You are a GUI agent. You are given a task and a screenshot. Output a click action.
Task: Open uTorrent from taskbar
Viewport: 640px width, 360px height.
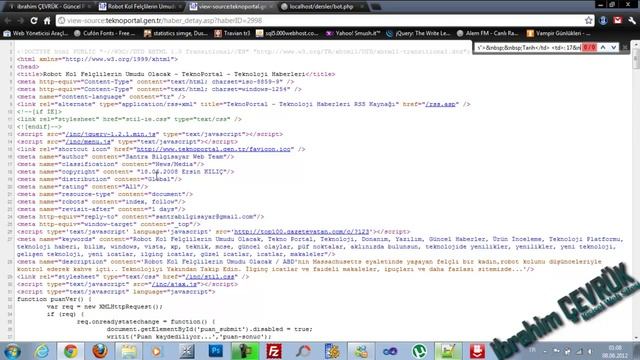pos(419,351)
